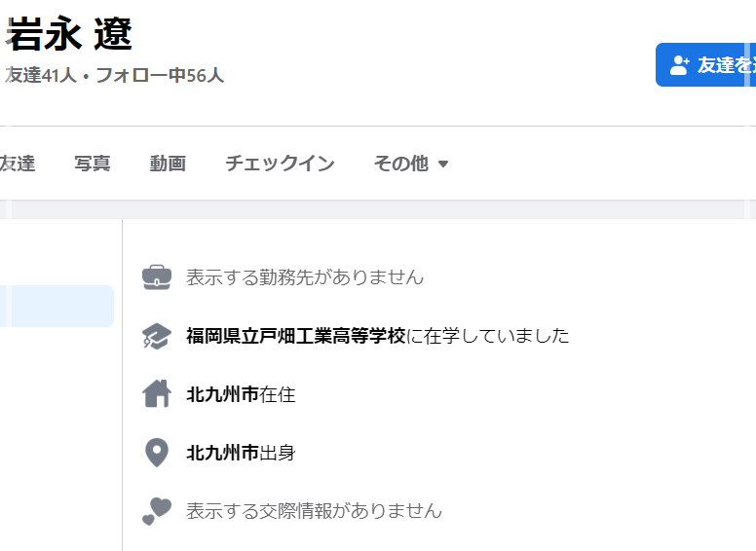Viewport: 756px width, 551px height.
Task: Click the hearts relationship icon
Action: [x=157, y=511]
